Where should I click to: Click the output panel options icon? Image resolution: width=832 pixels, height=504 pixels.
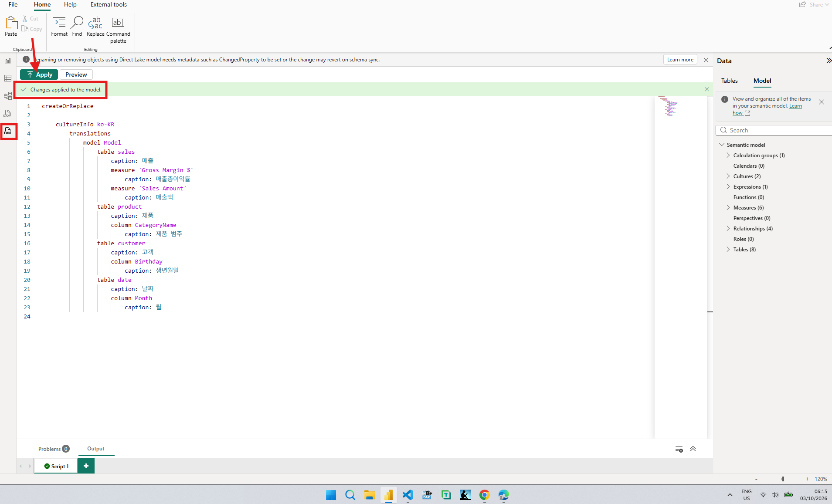[679, 449]
